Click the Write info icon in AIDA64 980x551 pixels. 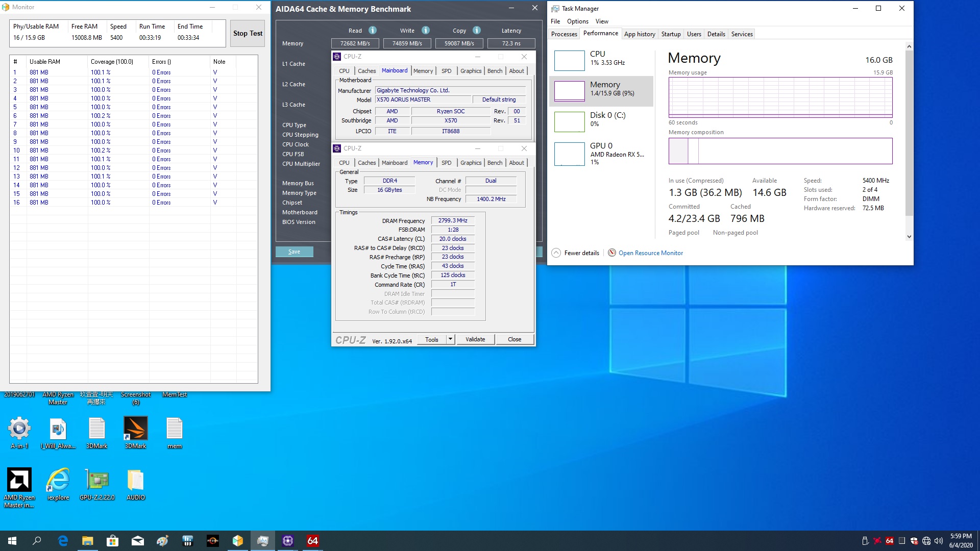pyautogui.click(x=426, y=30)
